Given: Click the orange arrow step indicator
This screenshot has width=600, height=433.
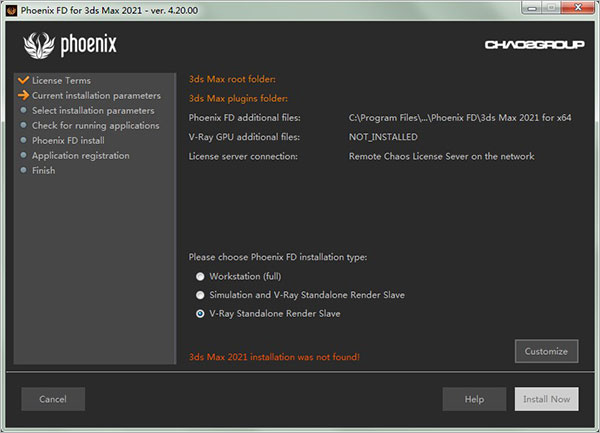Looking at the screenshot, I should (x=23, y=95).
